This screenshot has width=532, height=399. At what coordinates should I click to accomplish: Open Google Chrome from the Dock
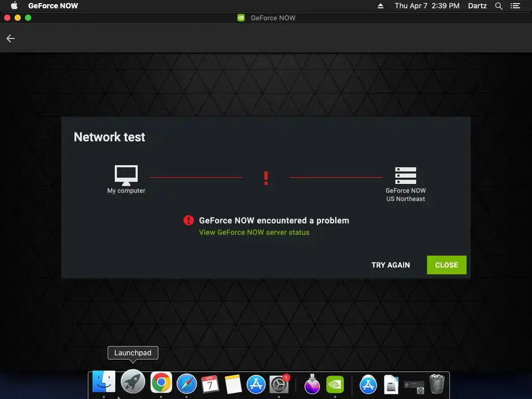pos(161,383)
